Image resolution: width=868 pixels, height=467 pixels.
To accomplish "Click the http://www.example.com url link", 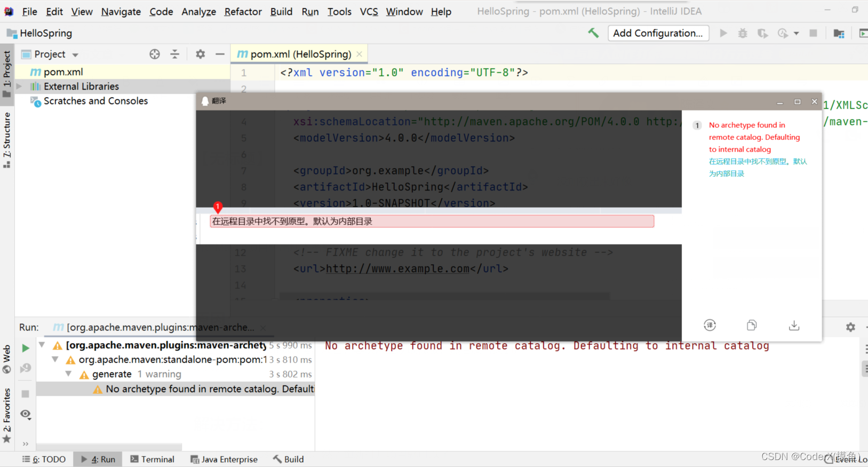I will (x=397, y=268).
